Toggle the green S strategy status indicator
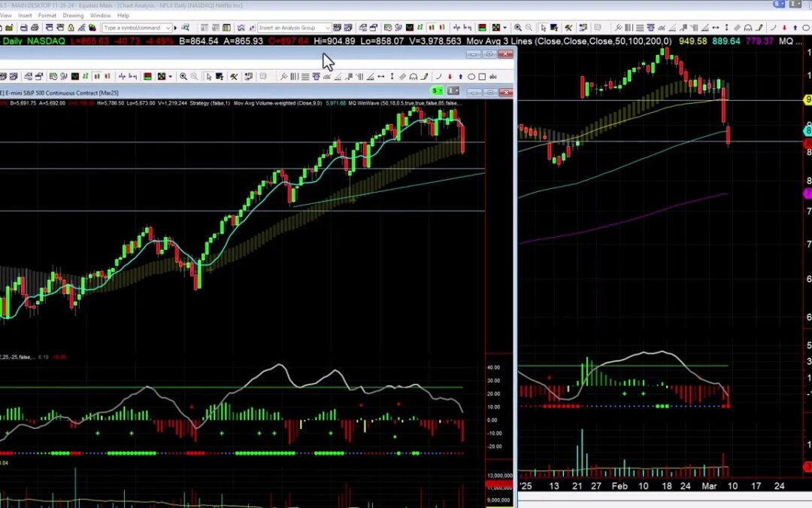 435,90
